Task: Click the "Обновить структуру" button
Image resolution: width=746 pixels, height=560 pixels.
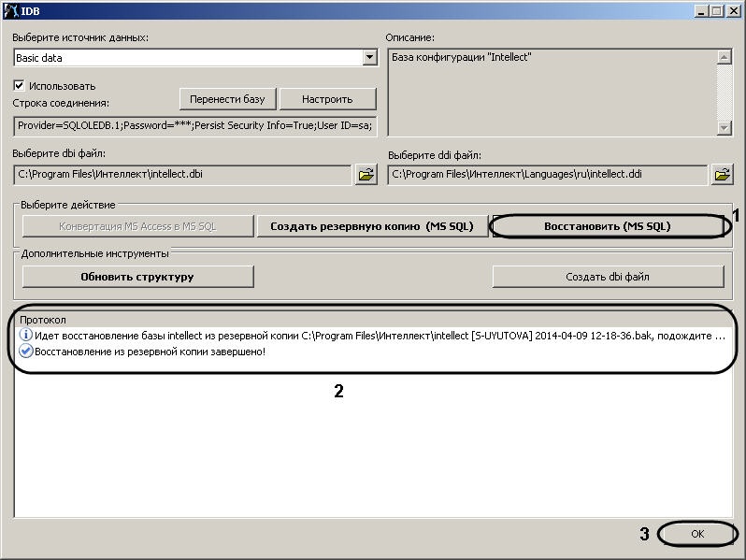Action: pyautogui.click(x=137, y=276)
